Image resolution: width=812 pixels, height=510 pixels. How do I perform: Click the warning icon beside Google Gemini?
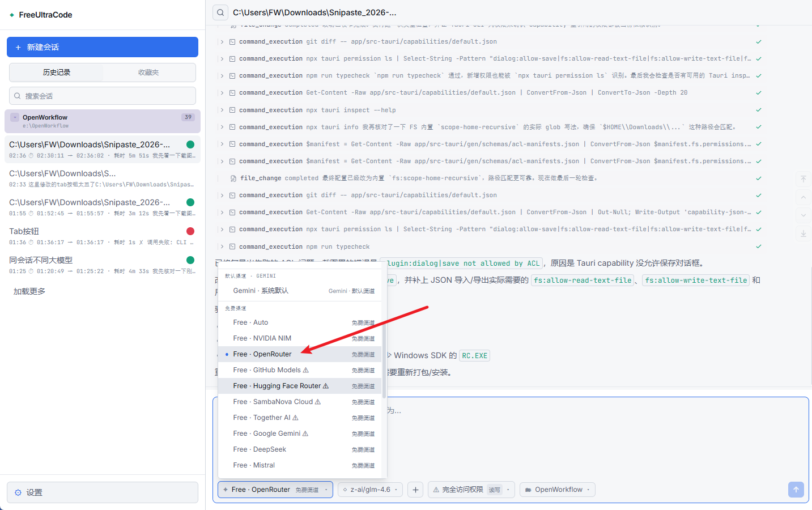pyautogui.click(x=305, y=433)
